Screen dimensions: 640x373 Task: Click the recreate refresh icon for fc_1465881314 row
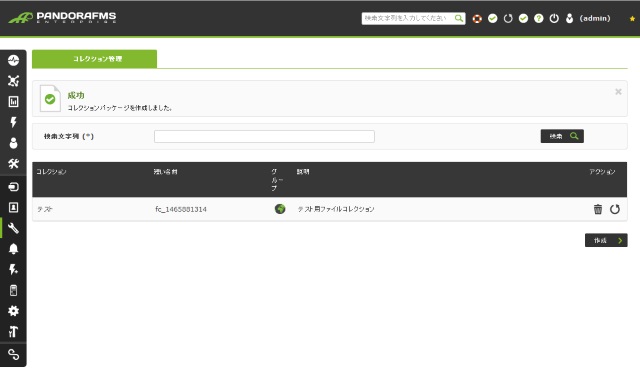[615, 209]
